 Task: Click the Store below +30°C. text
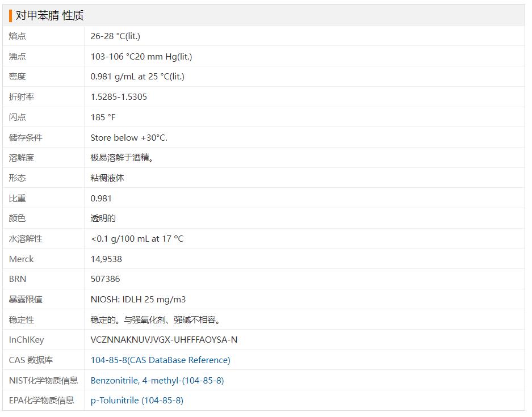coord(129,138)
